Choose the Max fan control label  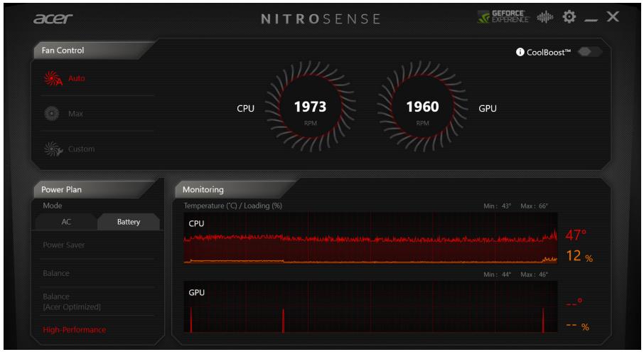point(75,113)
